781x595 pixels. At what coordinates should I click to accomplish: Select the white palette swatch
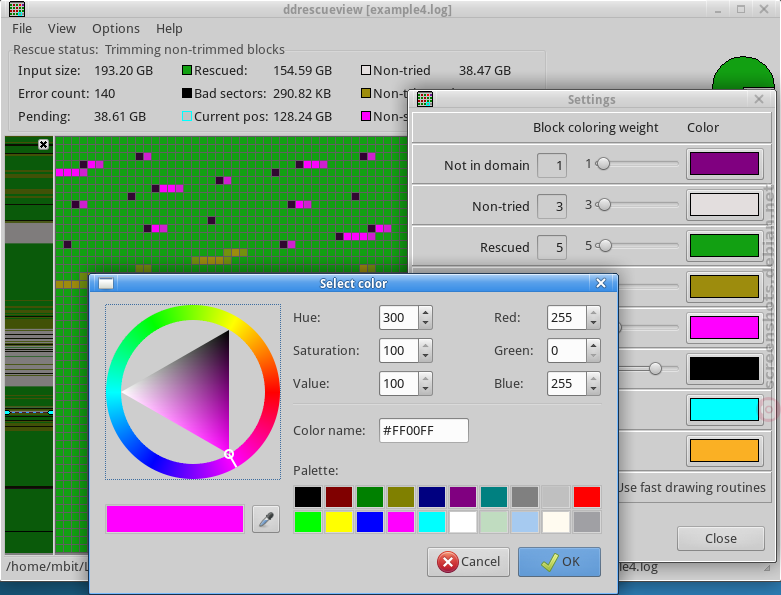pyautogui.click(x=463, y=522)
